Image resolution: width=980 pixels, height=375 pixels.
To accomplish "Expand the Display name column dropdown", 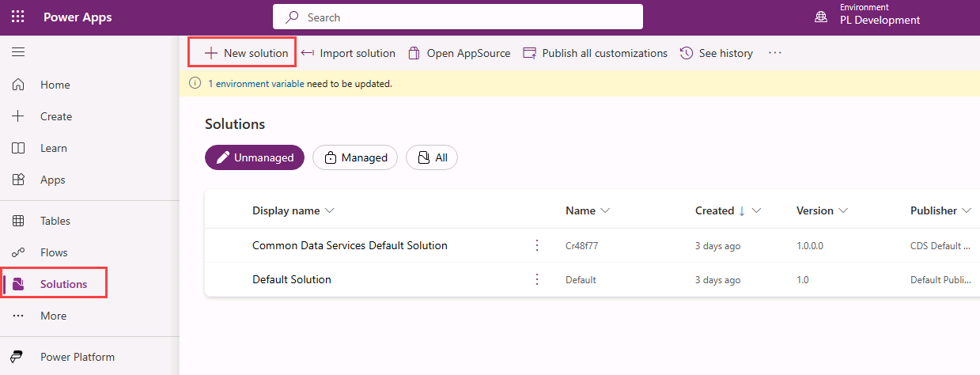I will point(330,210).
